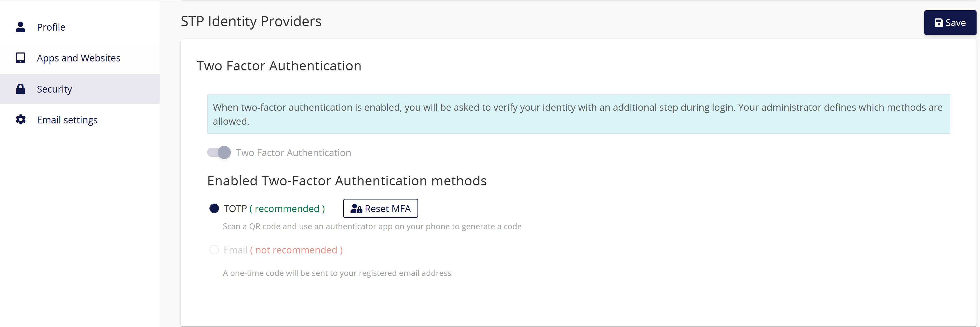Save the identity provider settings

tap(950, 23)
